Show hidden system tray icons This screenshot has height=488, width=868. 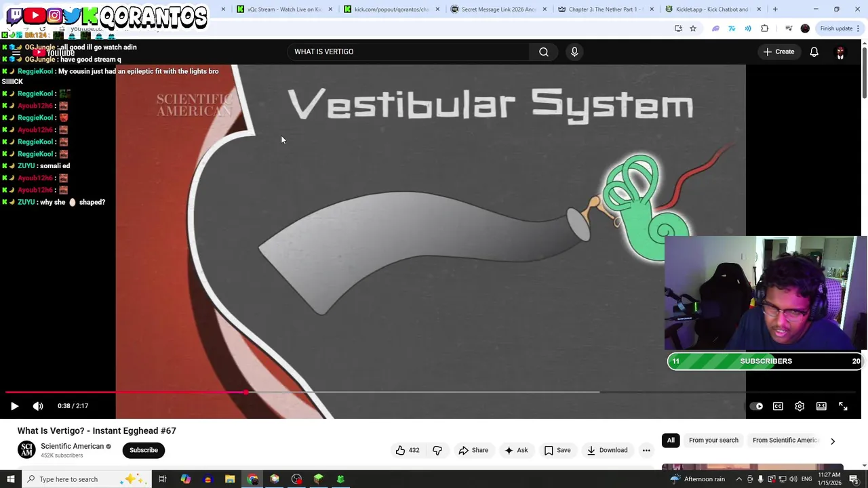738,479
